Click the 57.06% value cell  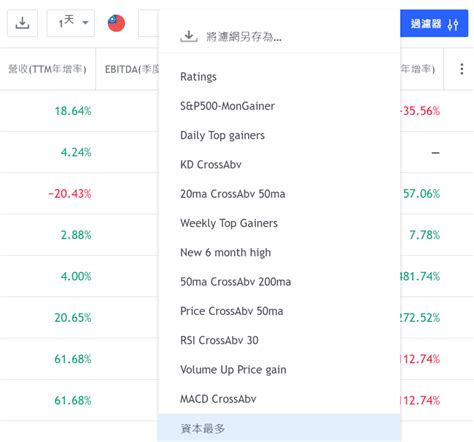pos(421,194)
